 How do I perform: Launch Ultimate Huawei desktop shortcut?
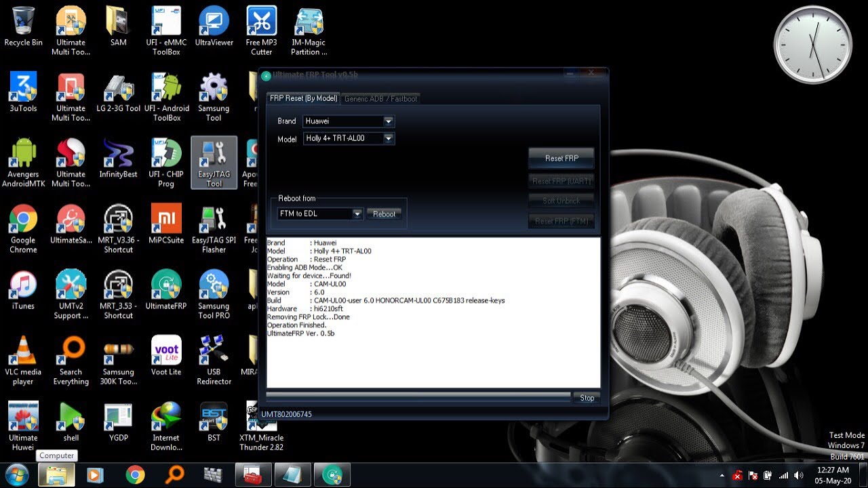point(23,426)
